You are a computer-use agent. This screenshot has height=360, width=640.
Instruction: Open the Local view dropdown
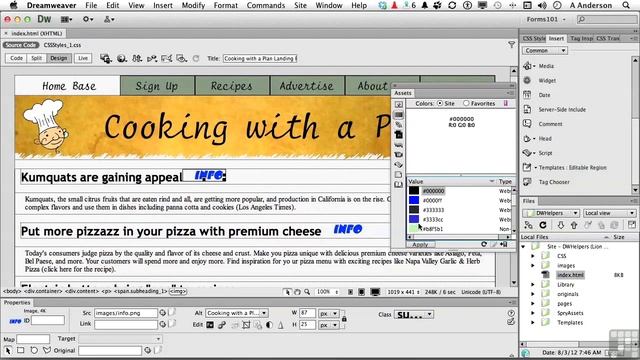[609, 213]
